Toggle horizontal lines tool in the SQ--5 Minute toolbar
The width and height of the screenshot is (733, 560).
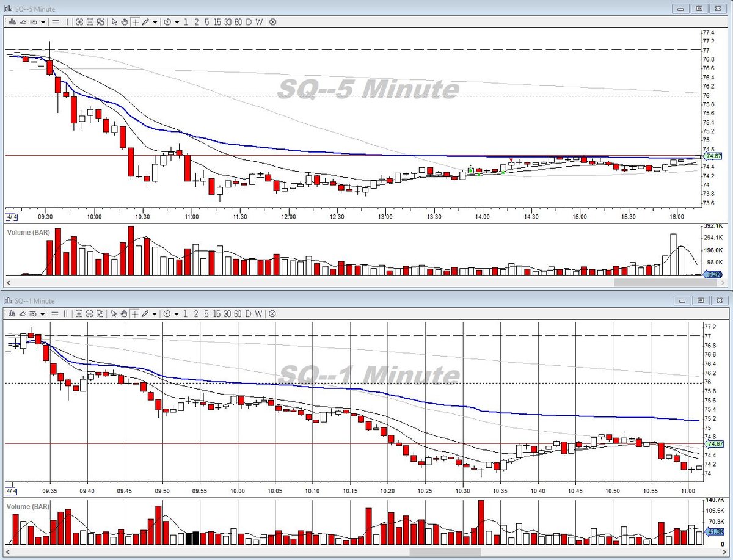coord(55,21)
